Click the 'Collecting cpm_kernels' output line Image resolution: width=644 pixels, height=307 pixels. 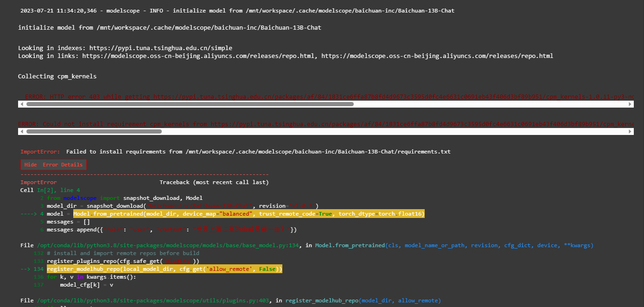click(57, 77)
